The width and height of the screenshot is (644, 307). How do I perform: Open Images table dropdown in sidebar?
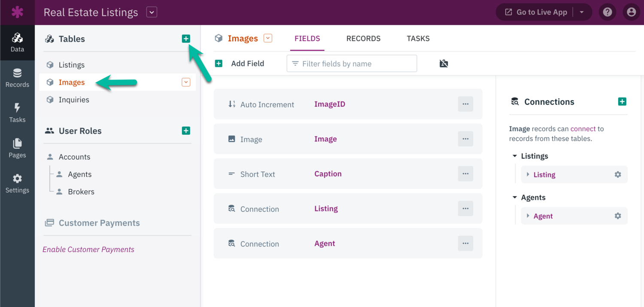tap(186, 82)
